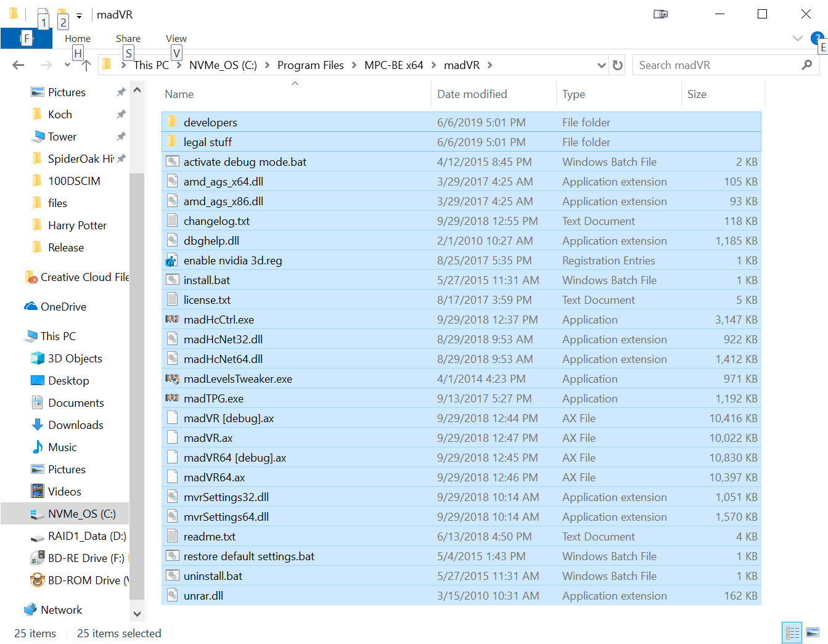Refresh the madVR folder view
Viewport: 828px width, 644px height.
618,65
